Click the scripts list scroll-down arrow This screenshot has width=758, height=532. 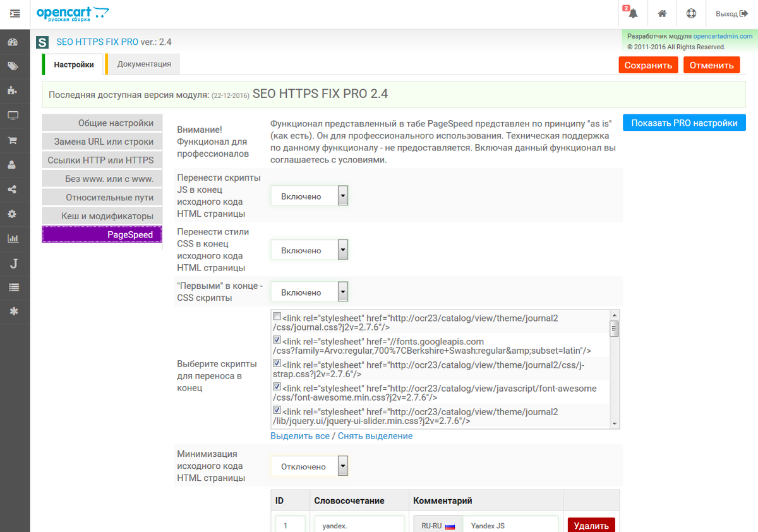click(614, 424)
